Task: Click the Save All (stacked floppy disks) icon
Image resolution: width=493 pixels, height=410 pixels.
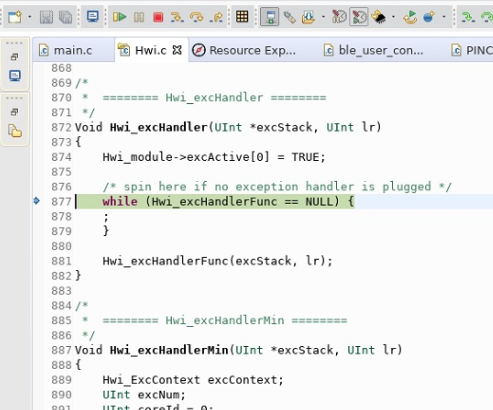Action: click(65, 17)
